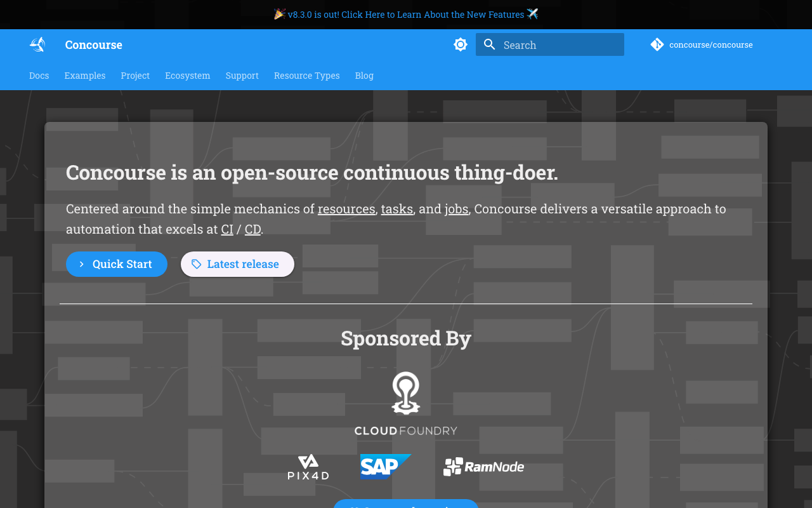Open the Docs tab
Image resolution: width=812 pixels, height=508 pixels.
[39, 76]
